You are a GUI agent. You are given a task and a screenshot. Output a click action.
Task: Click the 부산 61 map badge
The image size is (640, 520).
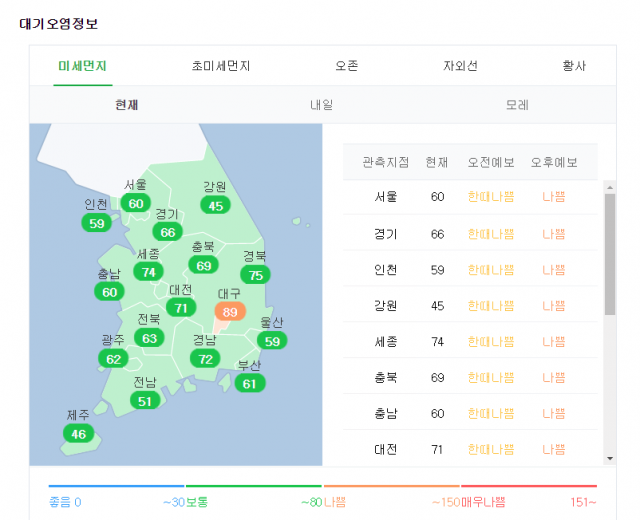tap(250, 384)
